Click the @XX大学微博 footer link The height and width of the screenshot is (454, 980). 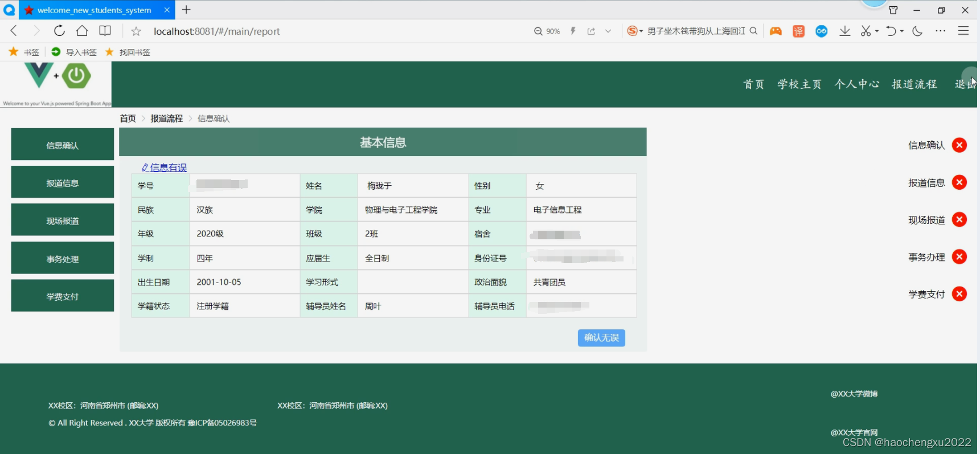pos(854,394)
